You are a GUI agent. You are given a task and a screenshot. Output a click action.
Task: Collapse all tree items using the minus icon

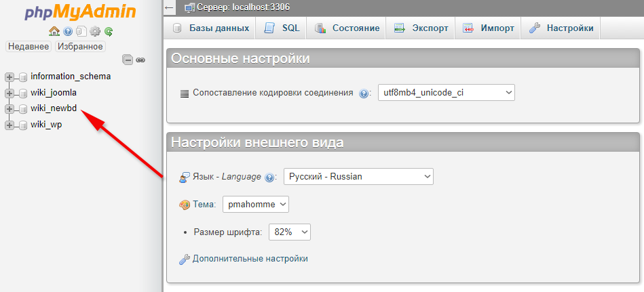point(127,60)
